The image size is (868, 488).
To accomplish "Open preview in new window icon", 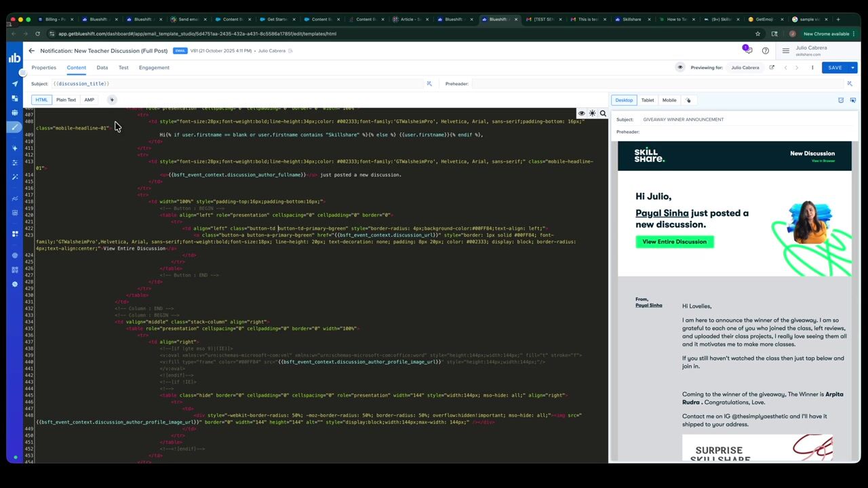I will coord(772,67).
